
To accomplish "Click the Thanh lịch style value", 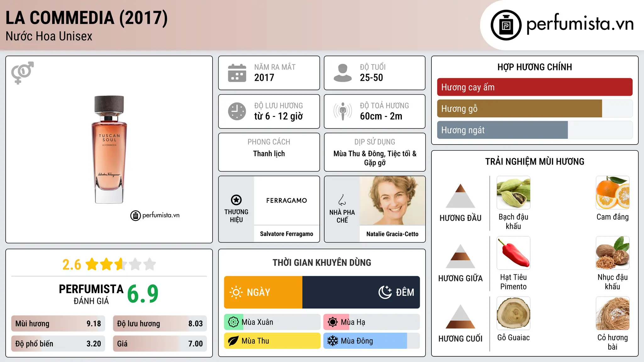I will pos(269,154).
